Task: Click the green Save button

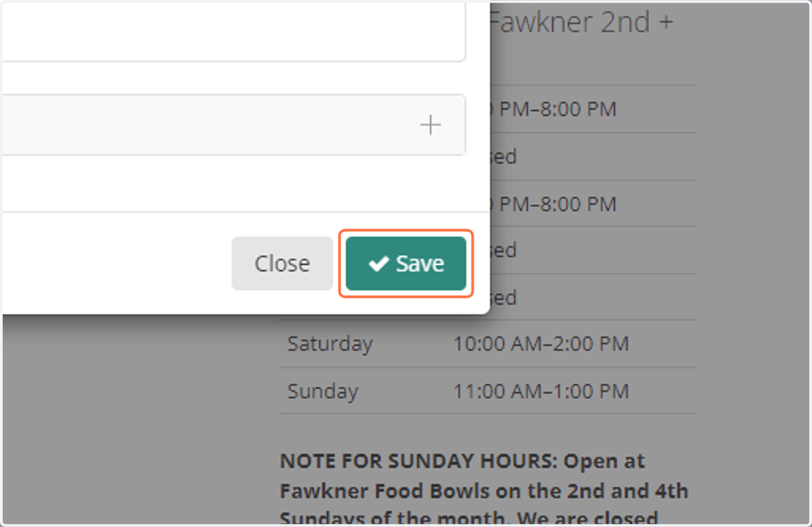Action: pyautogui.click(x=406, y=263)
